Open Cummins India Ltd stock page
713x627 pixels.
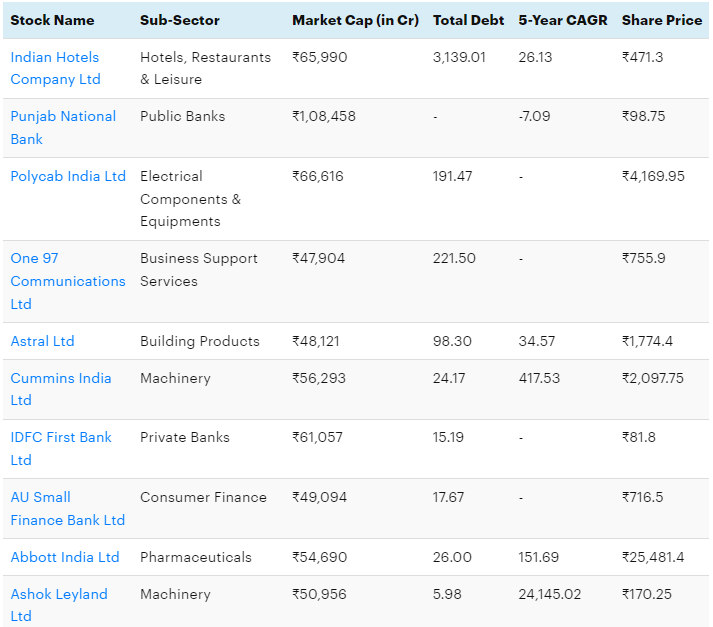click(60, 389)
